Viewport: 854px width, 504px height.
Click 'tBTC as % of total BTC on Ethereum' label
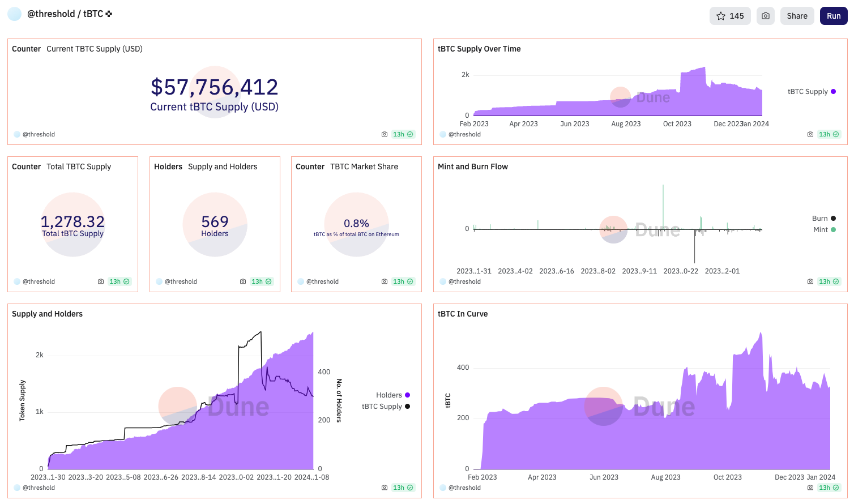coord(356,234)
